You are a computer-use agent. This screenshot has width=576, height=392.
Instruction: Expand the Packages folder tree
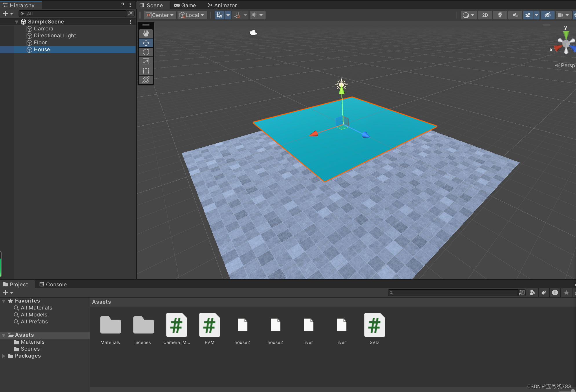pyautogui.click(x=4, y=356)
